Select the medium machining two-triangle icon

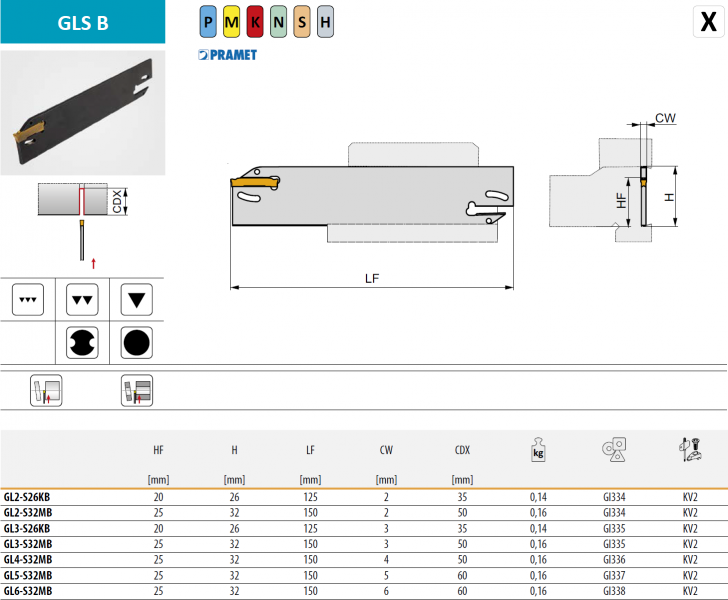[81, 300]
